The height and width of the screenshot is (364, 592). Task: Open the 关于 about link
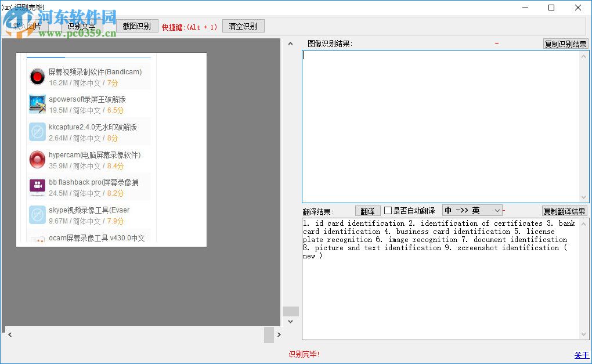581,355
